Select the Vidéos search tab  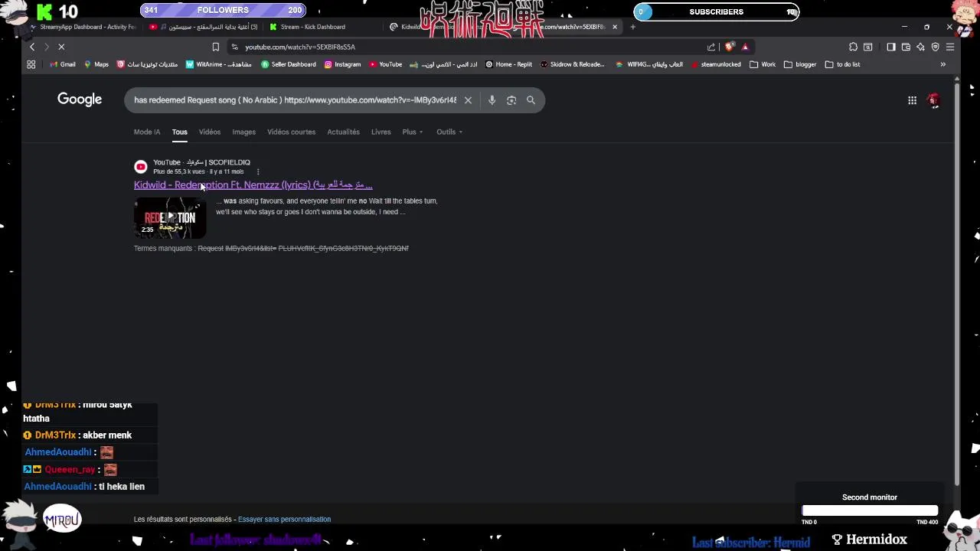point(210,132)
